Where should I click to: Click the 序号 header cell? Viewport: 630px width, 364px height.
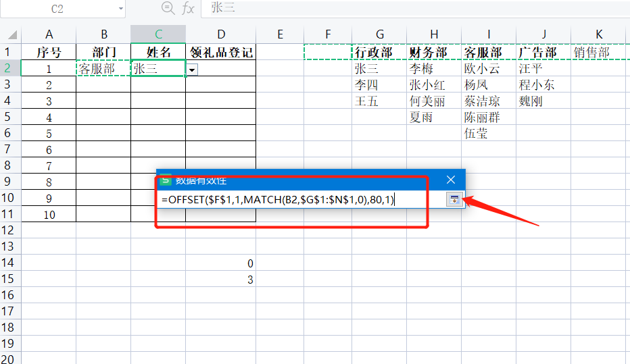point(49,52)
